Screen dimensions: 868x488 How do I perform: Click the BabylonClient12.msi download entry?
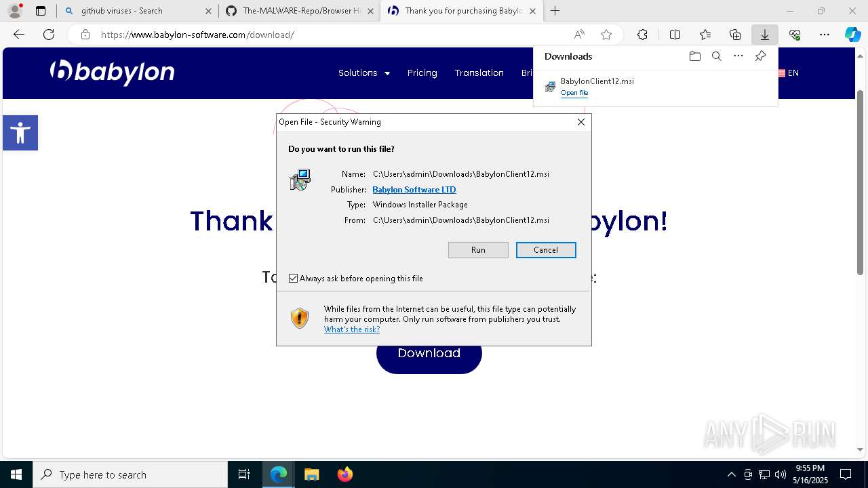tap(655, 87)
